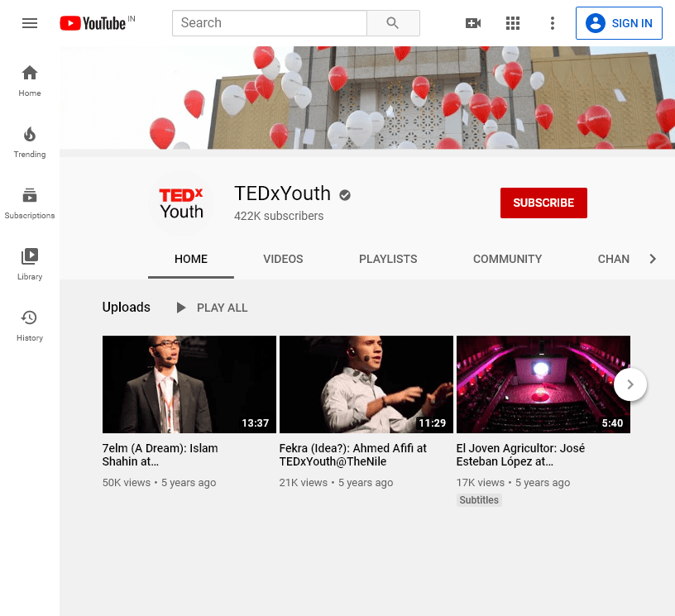675x616 pixels.
Task: Open the 11:29 video thumbnail
Action: tap(366, 384)
